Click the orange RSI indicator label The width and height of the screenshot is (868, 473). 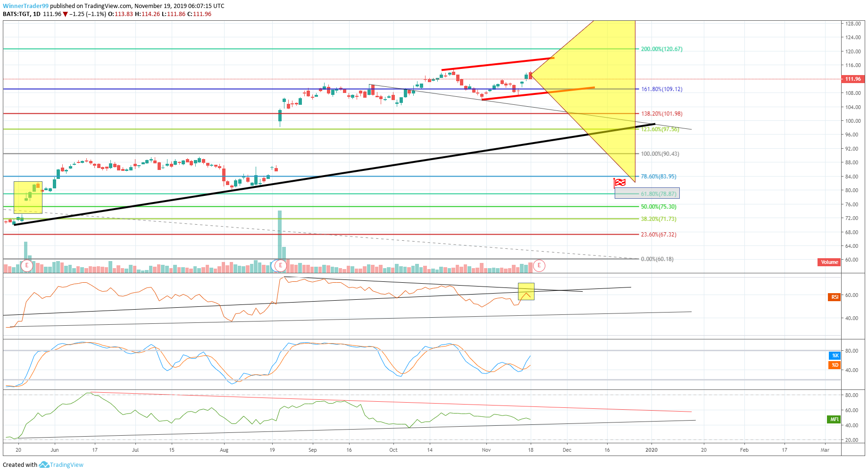pos(835,297)
